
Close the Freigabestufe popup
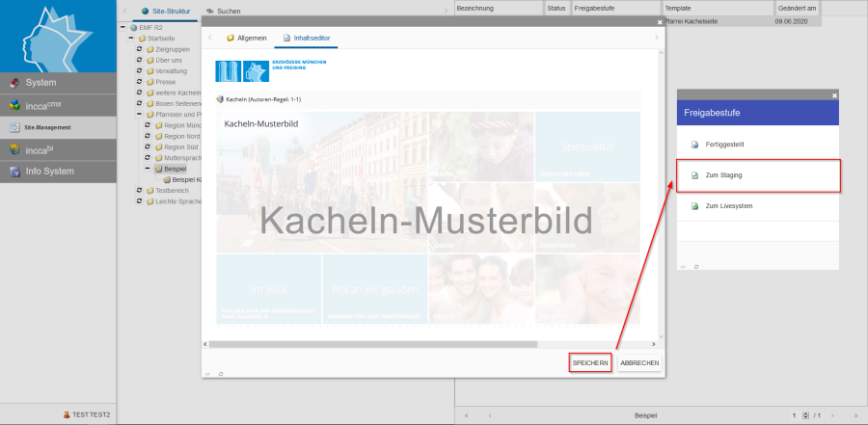834,94
